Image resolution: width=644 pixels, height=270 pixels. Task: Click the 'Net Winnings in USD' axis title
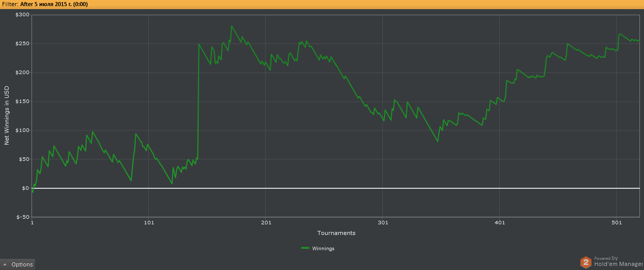pyautogui.click(x=7, y=116)
